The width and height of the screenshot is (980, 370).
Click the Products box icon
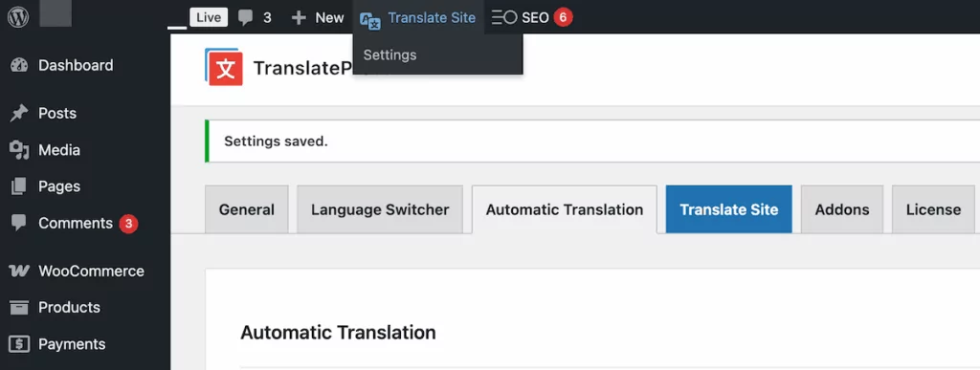[19, 307]
